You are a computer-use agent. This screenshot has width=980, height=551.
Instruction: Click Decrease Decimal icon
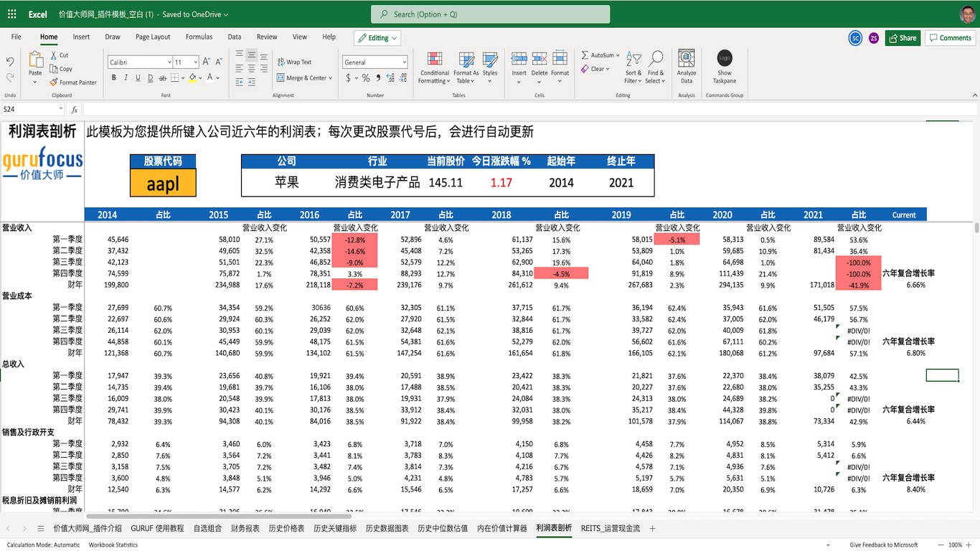(x=402, y=77)
